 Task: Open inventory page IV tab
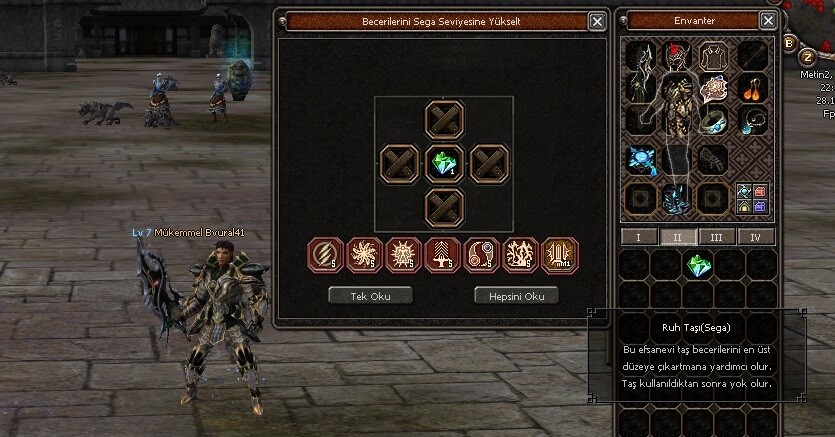[x=756, y=237]
